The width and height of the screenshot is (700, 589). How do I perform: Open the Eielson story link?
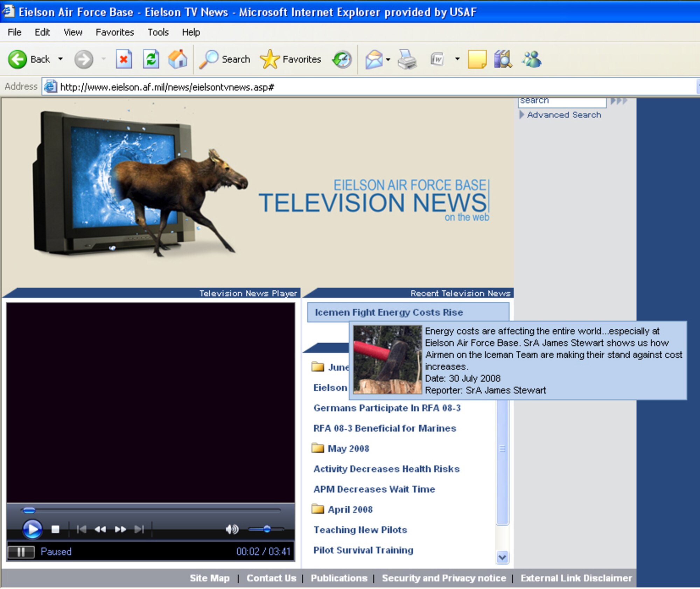tap(330, 388)
